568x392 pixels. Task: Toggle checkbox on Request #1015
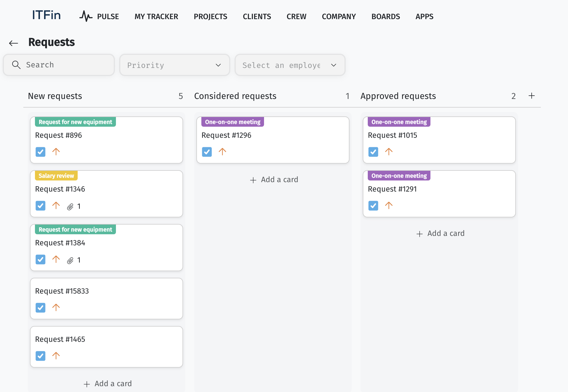click(373, 152)
